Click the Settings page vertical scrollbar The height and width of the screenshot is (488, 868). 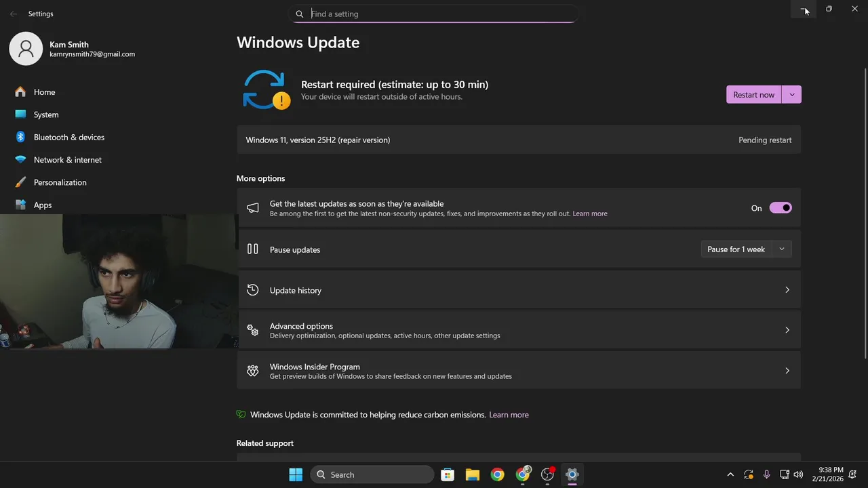(x=865, y=213)
